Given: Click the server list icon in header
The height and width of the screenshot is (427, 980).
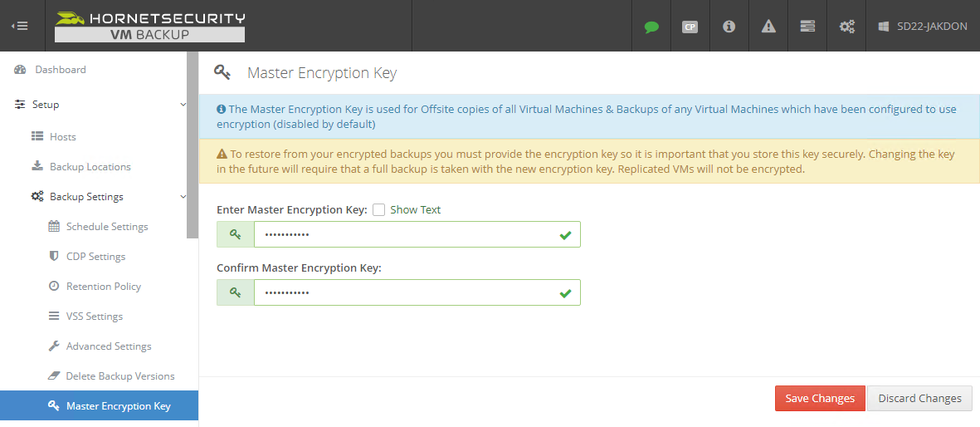Looking at the screenshot, I should tap(807, 27).
